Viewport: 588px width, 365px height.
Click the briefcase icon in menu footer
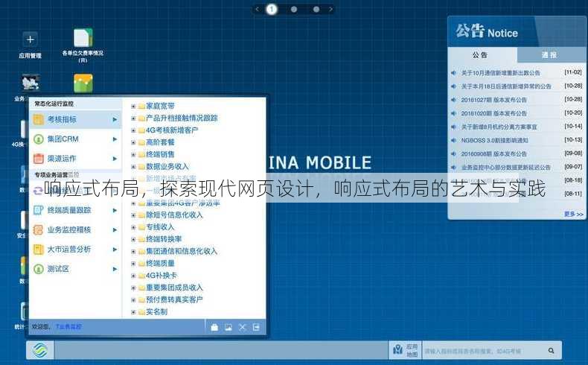(214, 327)
